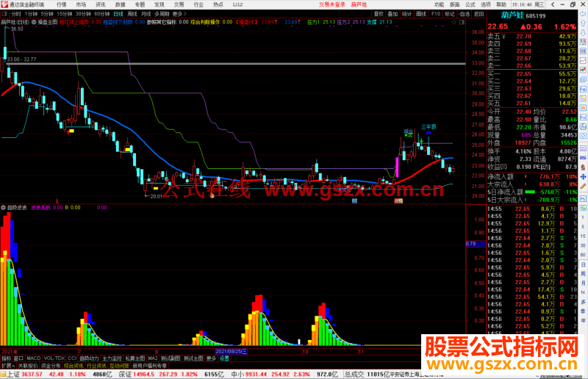The image size is (588, 379).
Task: Open the -自选 watchlist option
Action: pos(465,14)
